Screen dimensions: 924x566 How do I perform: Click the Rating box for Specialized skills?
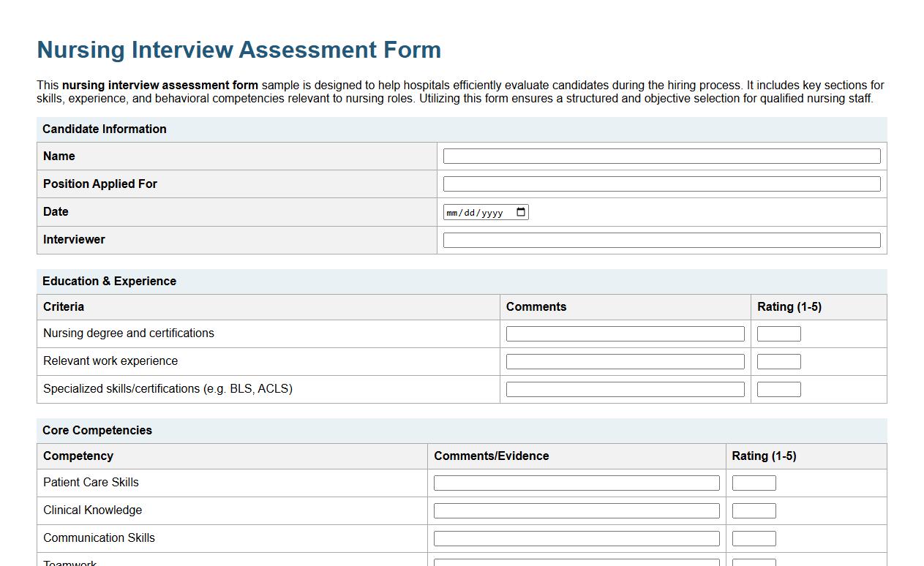[778, 388]
